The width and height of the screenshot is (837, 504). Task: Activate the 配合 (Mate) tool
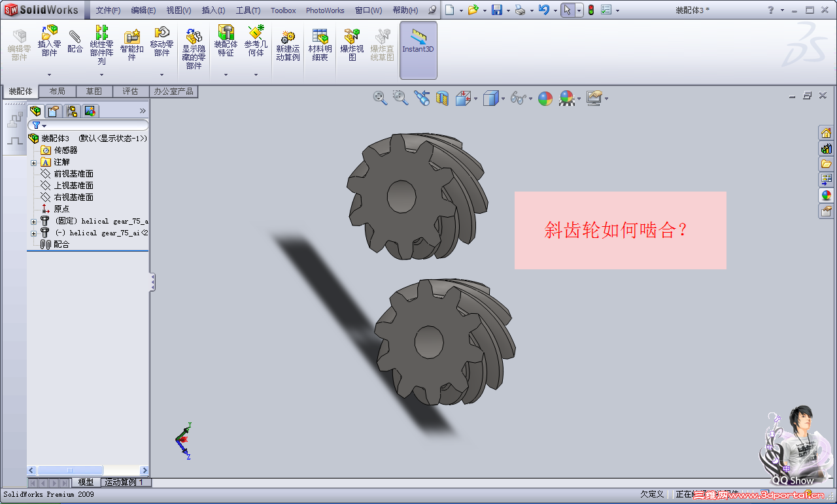[75, 44]
